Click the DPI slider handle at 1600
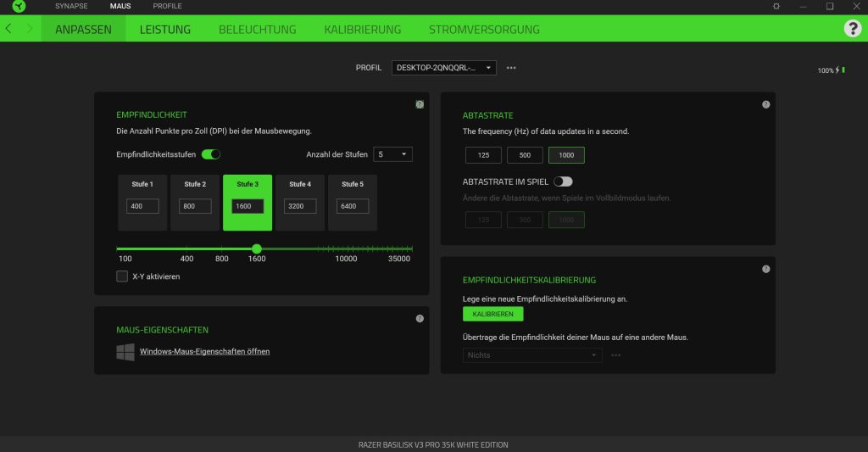This screenshot has width=868, height=452. coord(256,248)
